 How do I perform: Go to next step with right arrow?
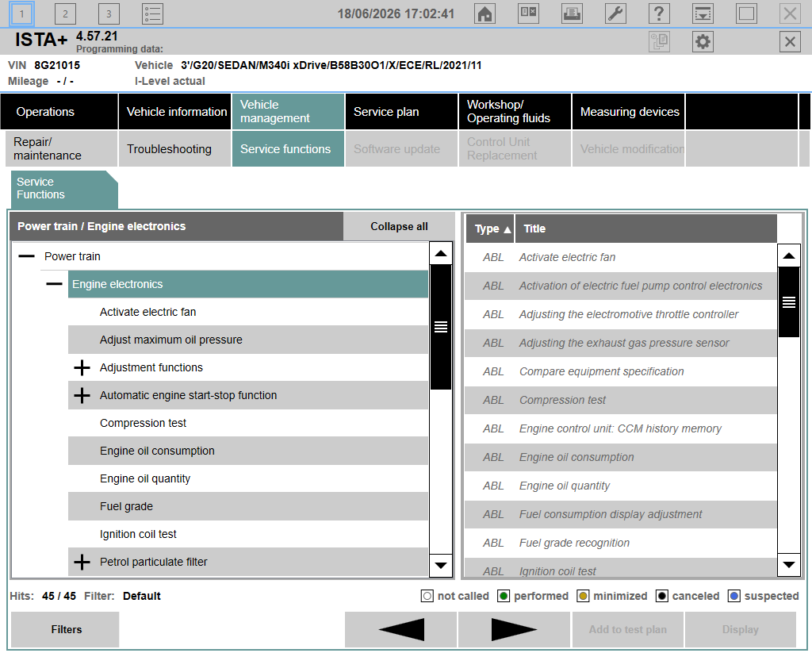(x=514, y=629)
